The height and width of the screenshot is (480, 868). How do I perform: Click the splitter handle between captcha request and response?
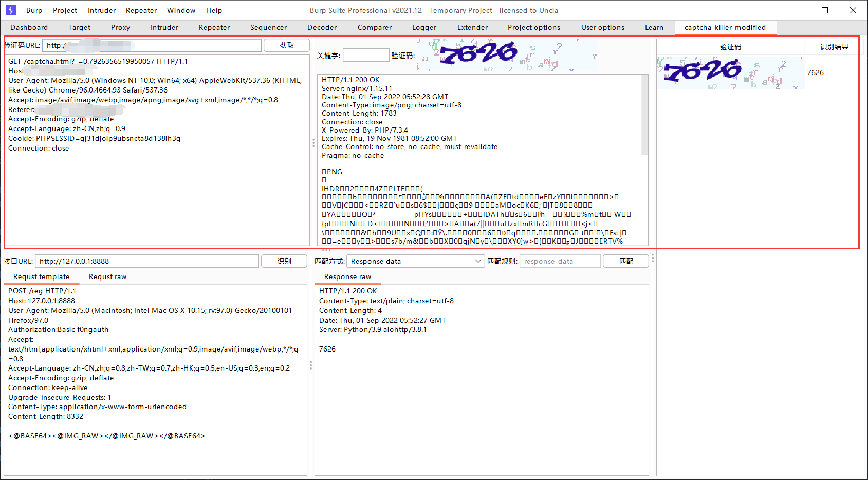(x=313, y=143)
